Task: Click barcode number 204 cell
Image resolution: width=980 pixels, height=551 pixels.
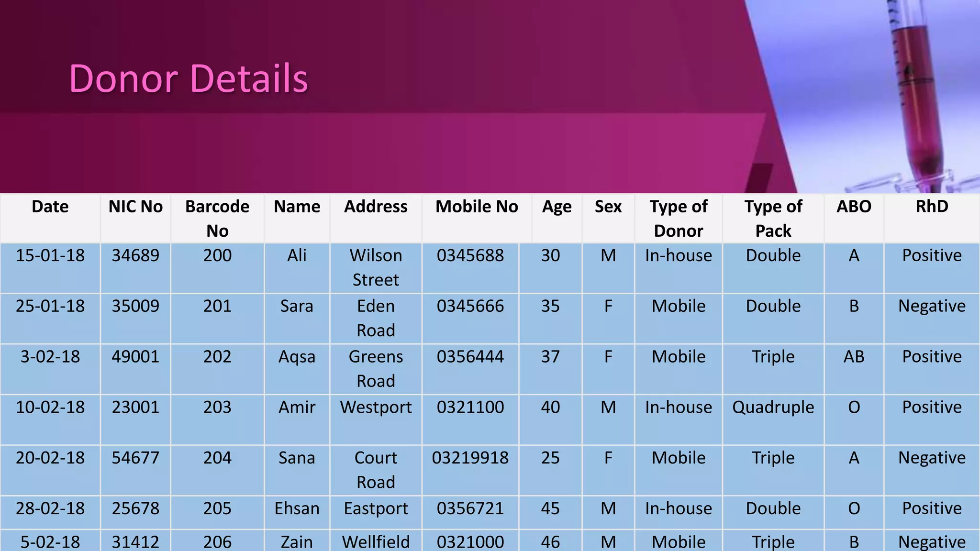Action: click(x=217, y=458)
